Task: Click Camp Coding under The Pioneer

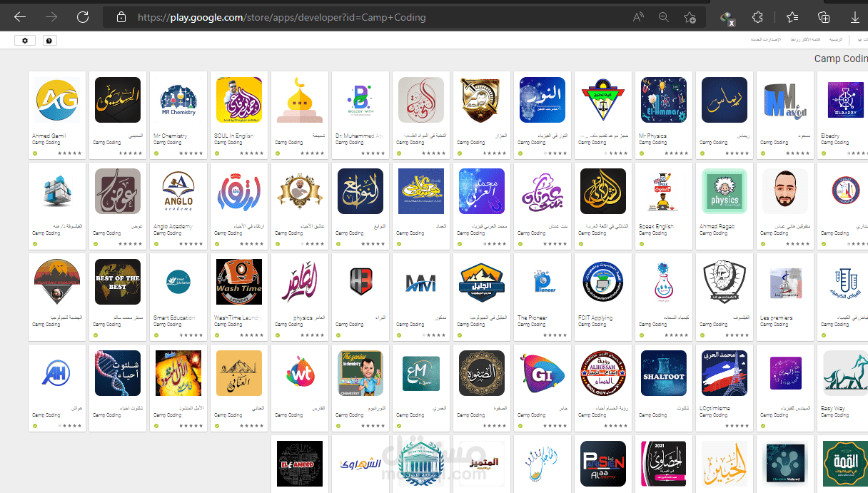Action: [532, 324]
